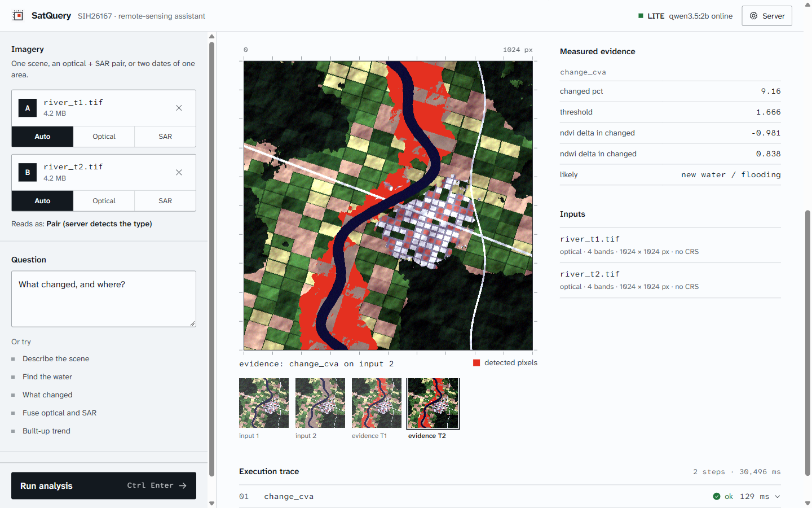Screen dimensions: 812x508
Task: Click the red detected pixels legend swatch
Action: pyautogui.click(x=476, y=363)
